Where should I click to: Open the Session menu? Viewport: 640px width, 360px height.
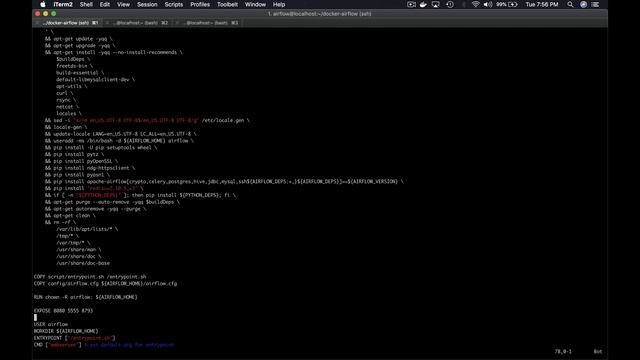pos(147,4)
